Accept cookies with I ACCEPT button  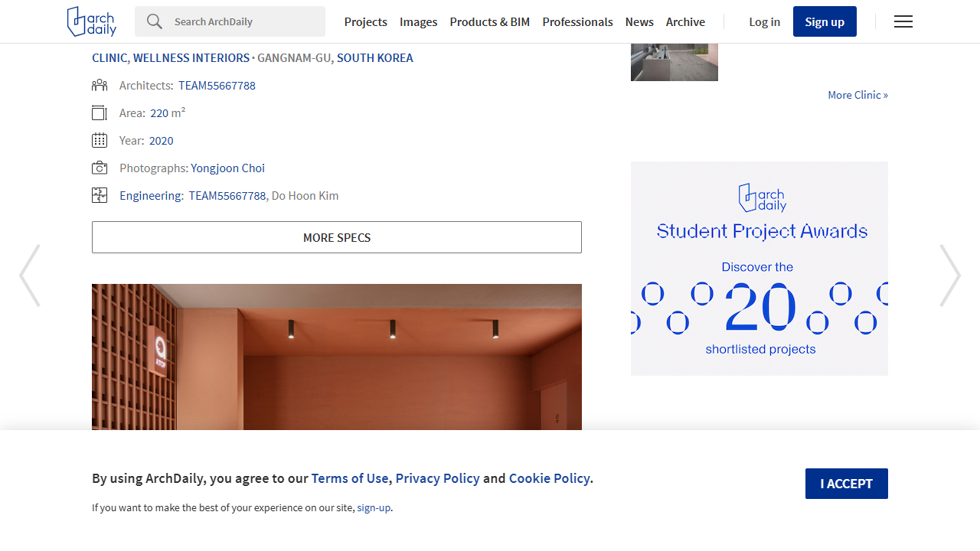846,484
